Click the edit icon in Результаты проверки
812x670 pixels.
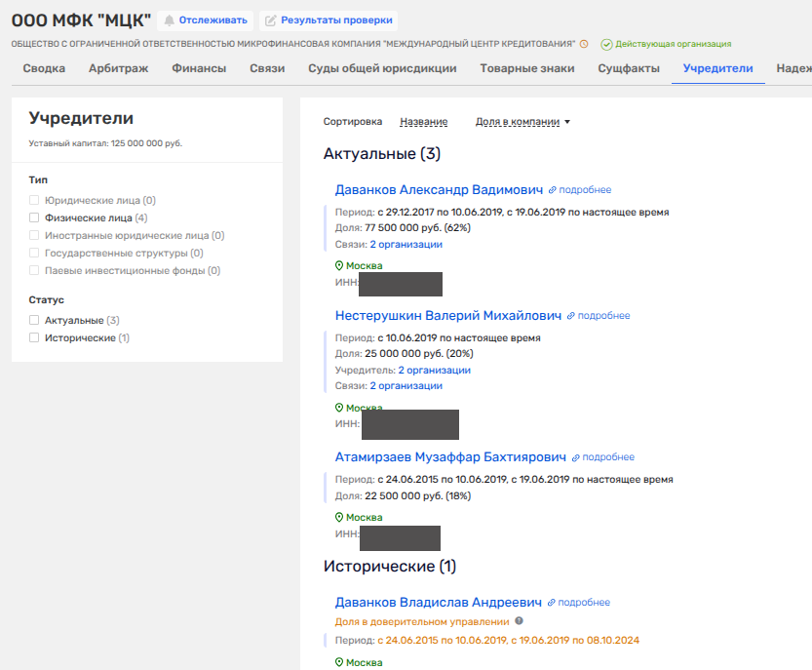(270, 20)
